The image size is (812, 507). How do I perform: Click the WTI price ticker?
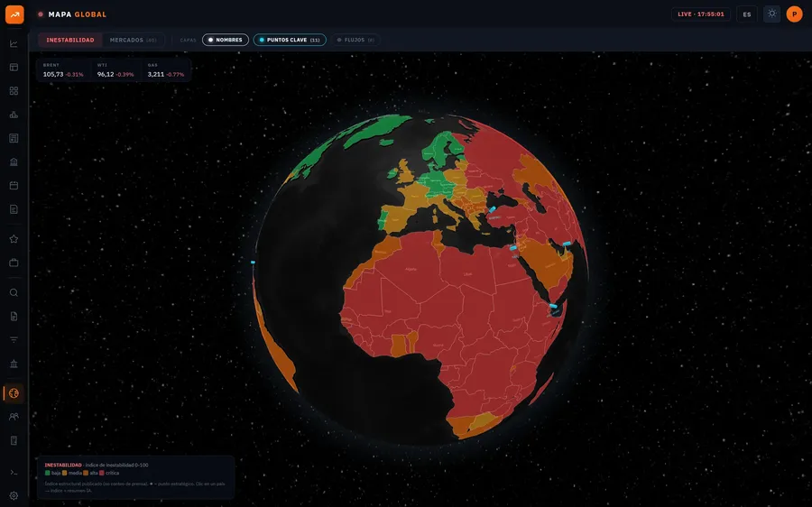coord(115,70)
